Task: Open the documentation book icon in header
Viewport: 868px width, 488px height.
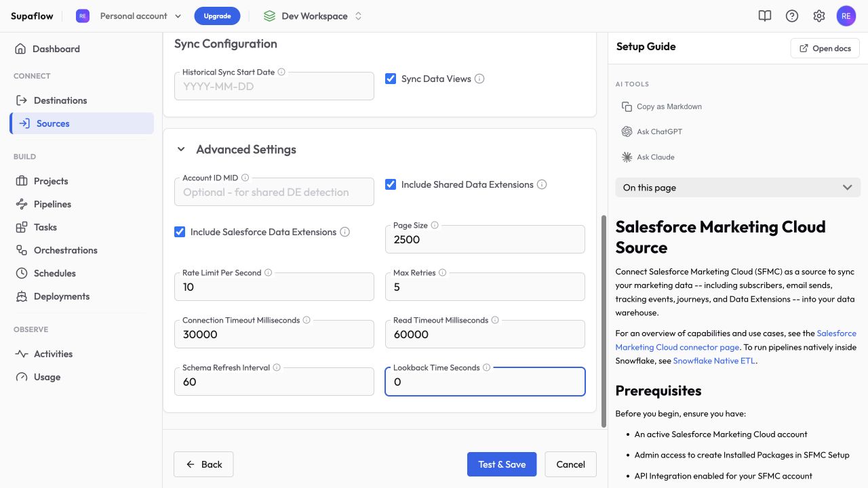Action: [x=765, y=16]
